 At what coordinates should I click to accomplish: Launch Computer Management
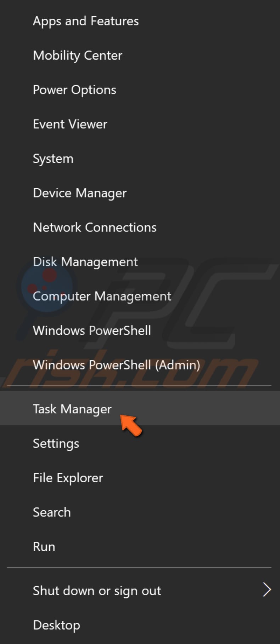(x=102, y=296)
